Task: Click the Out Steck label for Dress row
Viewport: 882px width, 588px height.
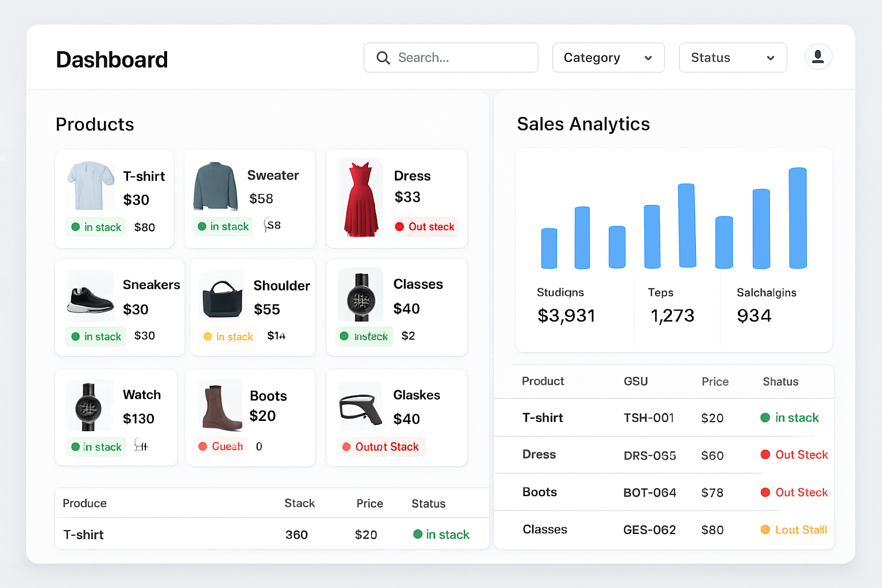Action: 801,455
